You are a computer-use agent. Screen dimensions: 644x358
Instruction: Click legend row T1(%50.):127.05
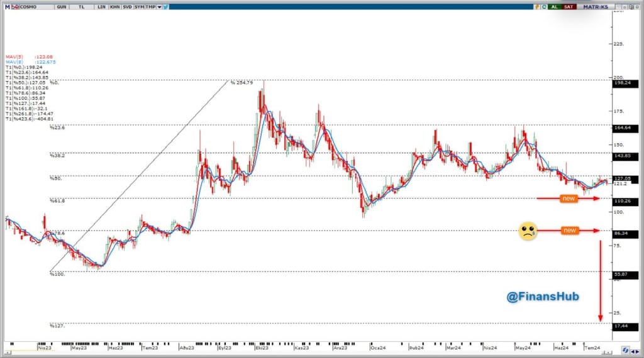tap(25, 82)
